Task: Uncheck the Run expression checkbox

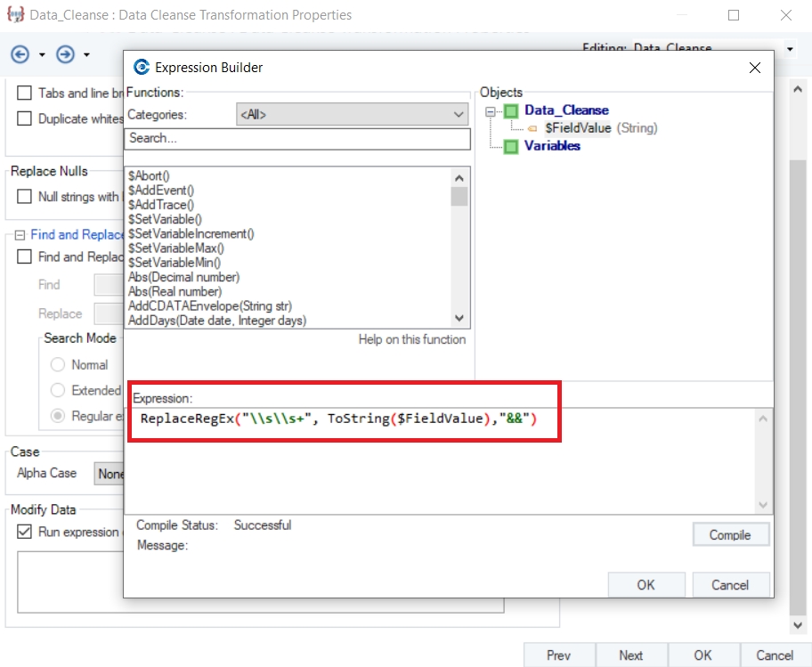Action: (24, 532)
